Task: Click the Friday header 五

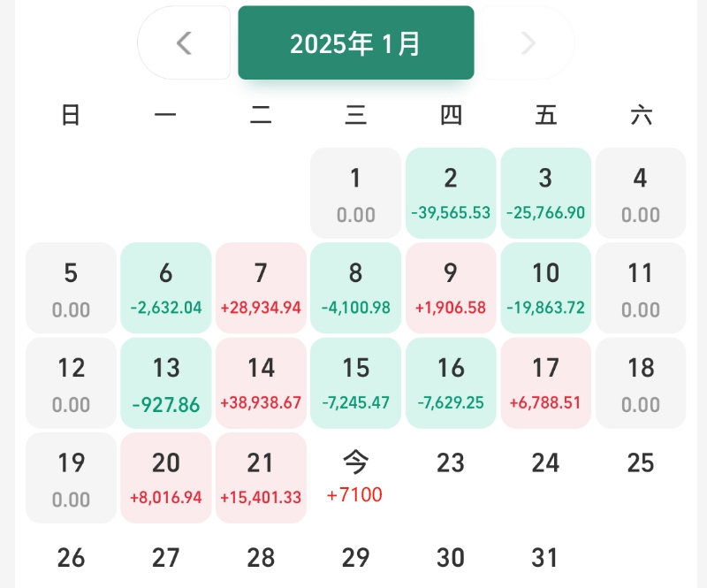Action: pyautogui.click(x=545, y=115)
